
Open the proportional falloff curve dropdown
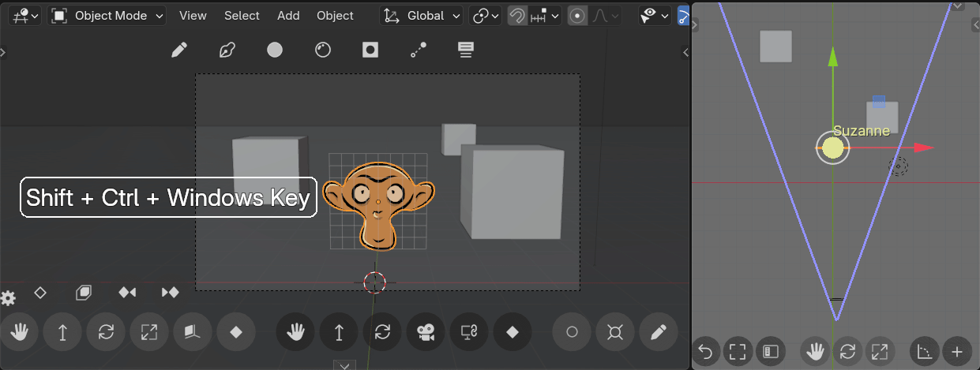point(606,15)
